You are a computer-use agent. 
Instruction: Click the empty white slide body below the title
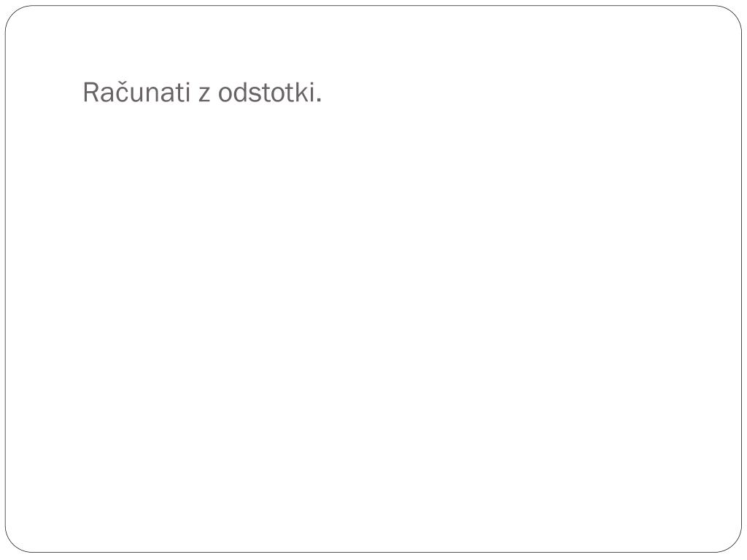click(373, 324)
